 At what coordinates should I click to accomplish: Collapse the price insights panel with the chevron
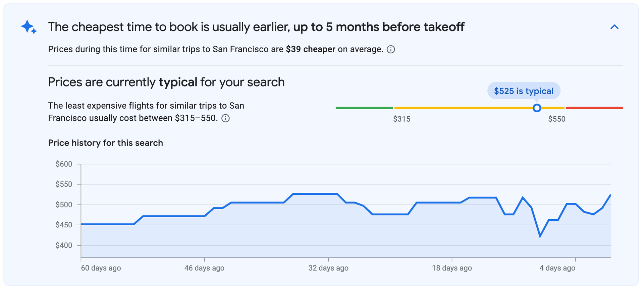pyautogui.click(x=615, y=27)
